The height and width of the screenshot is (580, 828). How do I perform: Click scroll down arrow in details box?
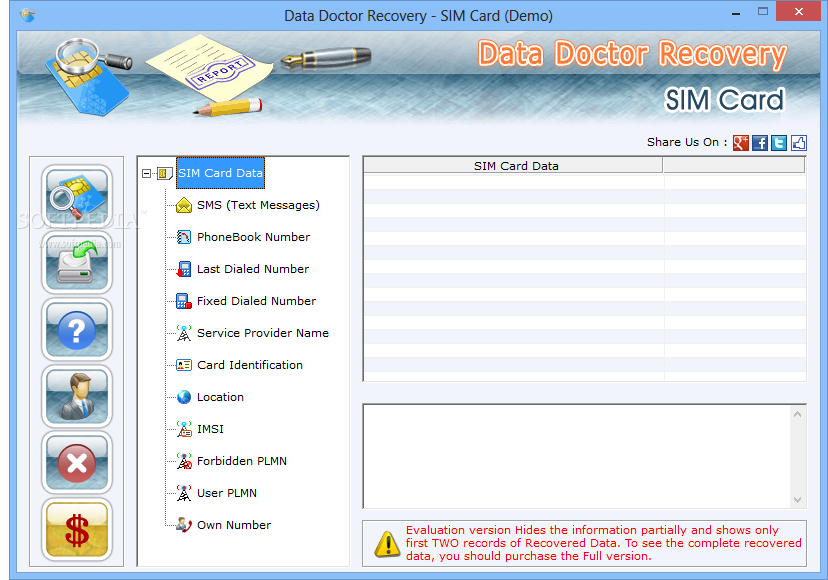(797, 500)
